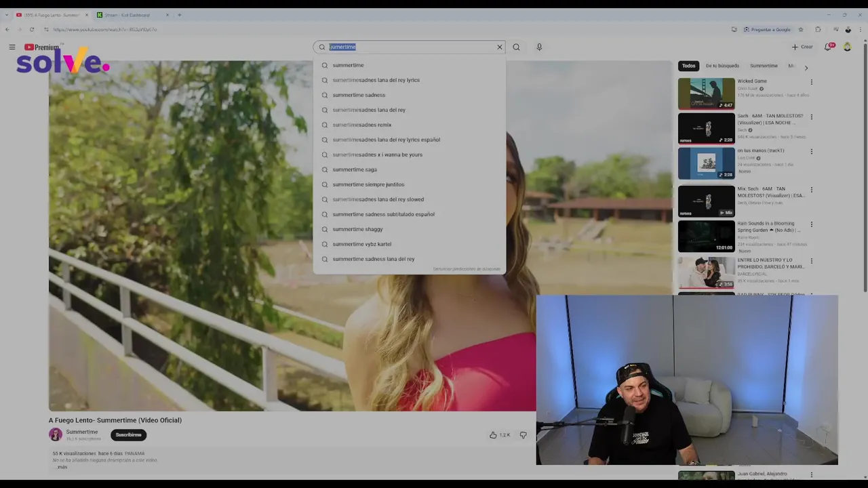Click the Crear button
The height and width of the screenshot is (488, 868).
click(802, 47)
